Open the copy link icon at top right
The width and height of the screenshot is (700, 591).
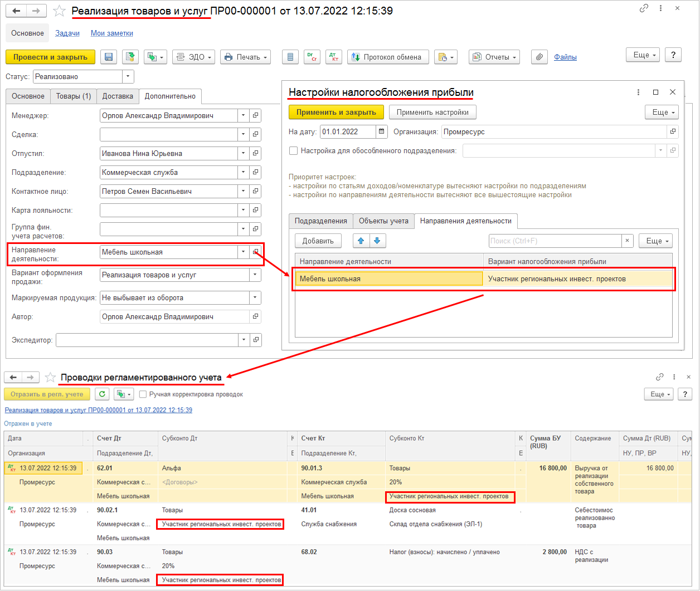coord(644,9)
